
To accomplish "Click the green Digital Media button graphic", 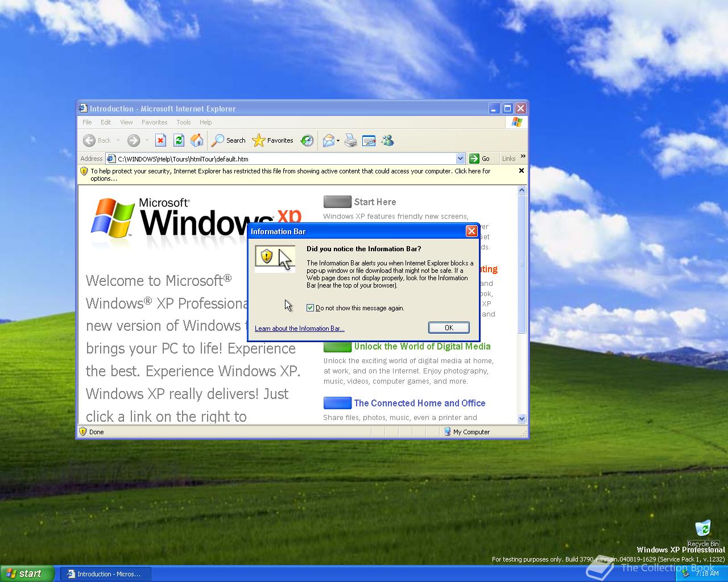I will tap(337, 346).
